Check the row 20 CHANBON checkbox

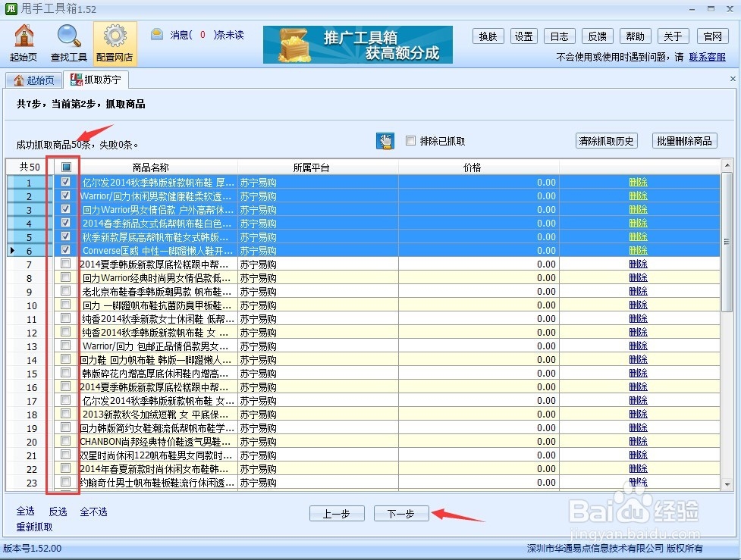point(66,441)
